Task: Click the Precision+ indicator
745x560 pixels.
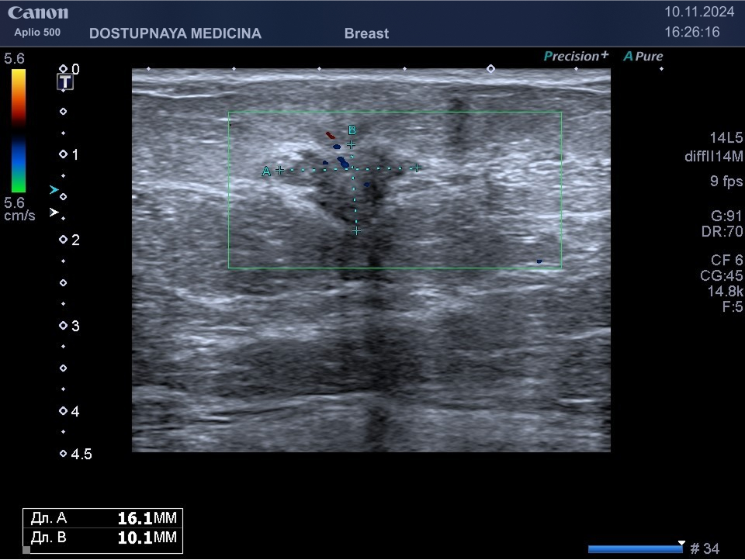Action: click(576, 56)
